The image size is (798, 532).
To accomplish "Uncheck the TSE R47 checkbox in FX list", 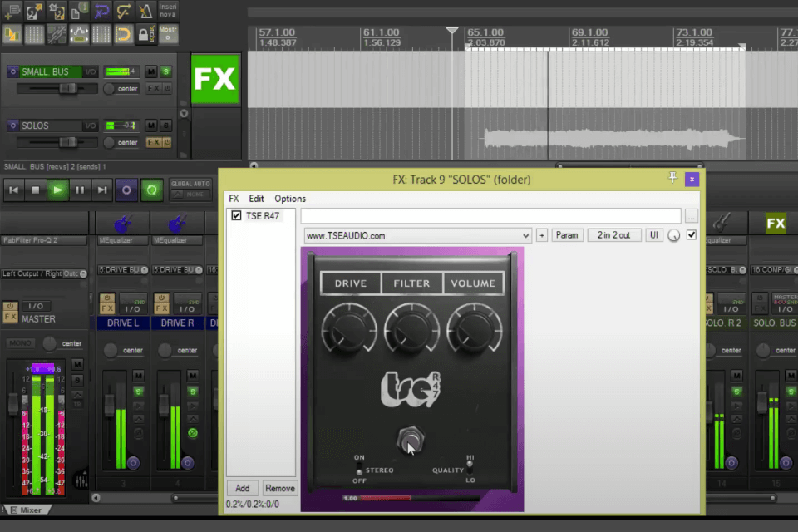I will tap(236, 216).
